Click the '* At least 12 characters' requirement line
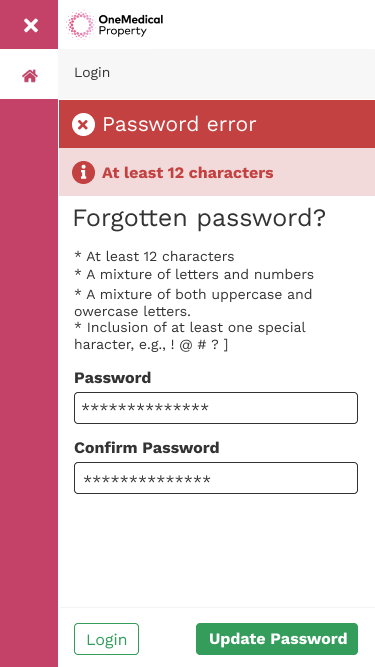This screenshot has height=667, width=375. coord(154,257)
